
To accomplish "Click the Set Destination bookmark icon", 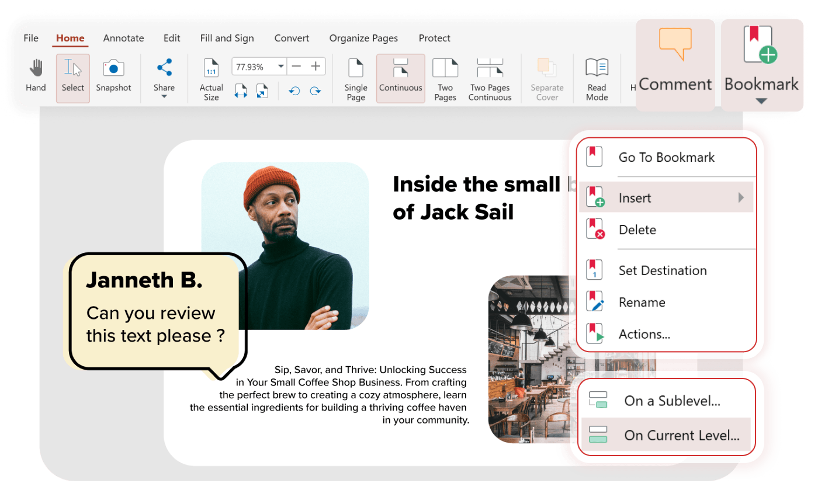I will tap(595, 270).
